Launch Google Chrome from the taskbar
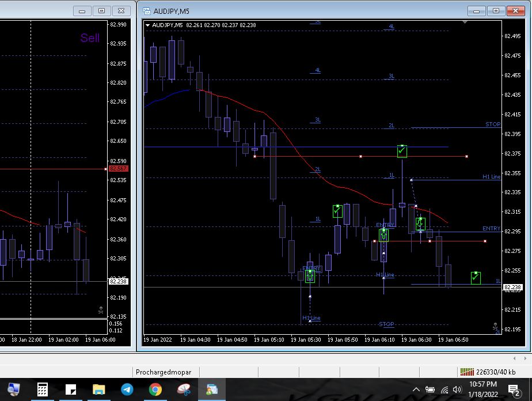 click(155, 389)
